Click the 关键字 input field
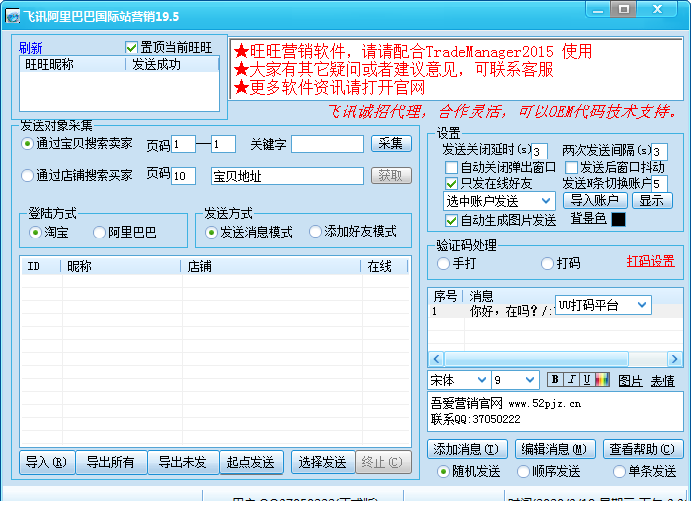This screenshot has height=524, width=691. [327, 144]
